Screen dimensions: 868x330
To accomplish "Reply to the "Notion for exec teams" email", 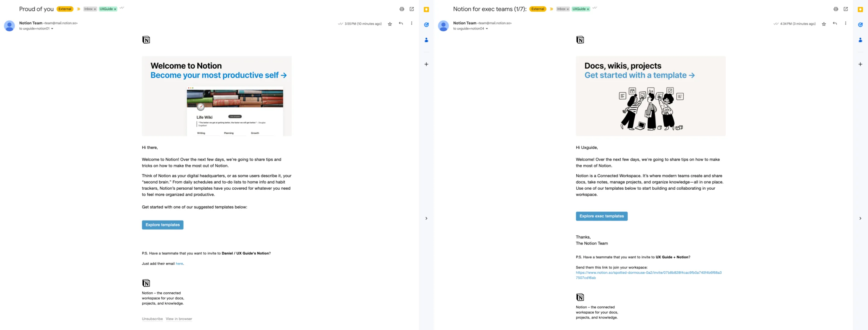I will pos(835,23).
